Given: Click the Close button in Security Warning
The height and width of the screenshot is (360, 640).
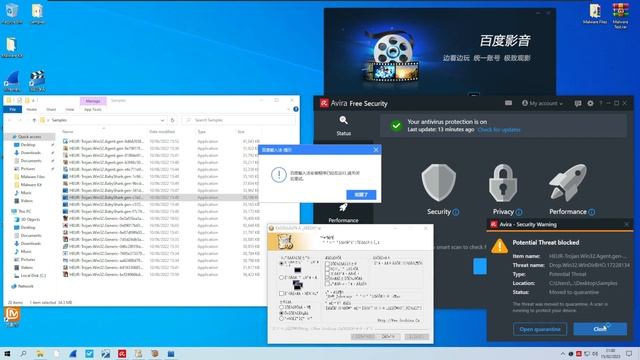Looking at the screenshot, I should click(600, 329).
